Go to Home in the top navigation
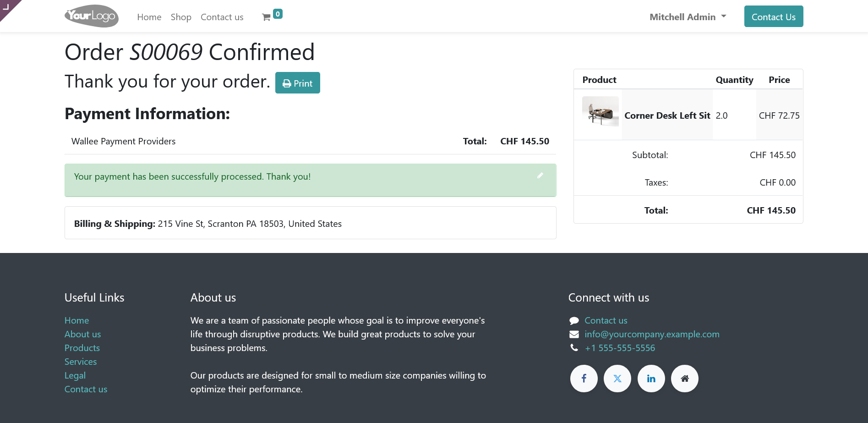The image size is (868, 423). tap(149, 17)
